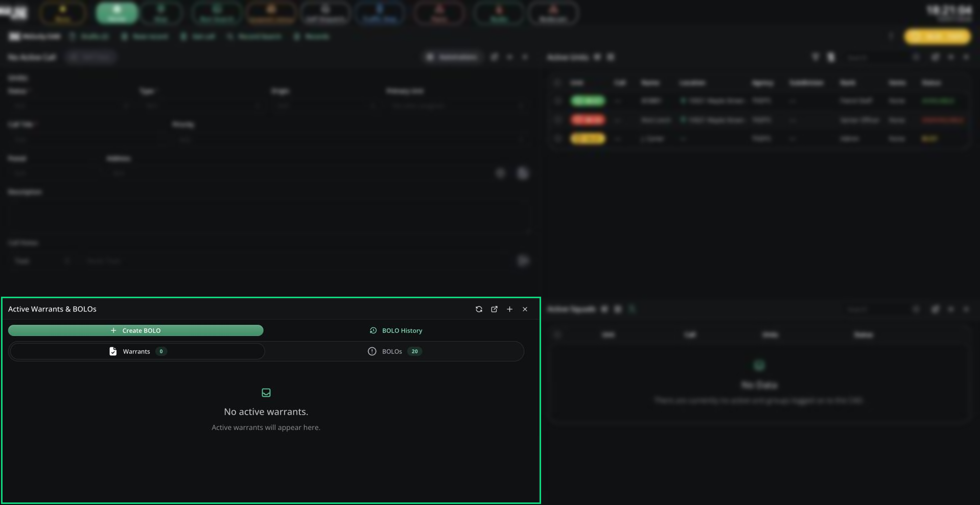This screenshot has height=505, width=980.
Task: Refresh the Active Warrants & BOLOs panel
Action: tap(479, 309)
